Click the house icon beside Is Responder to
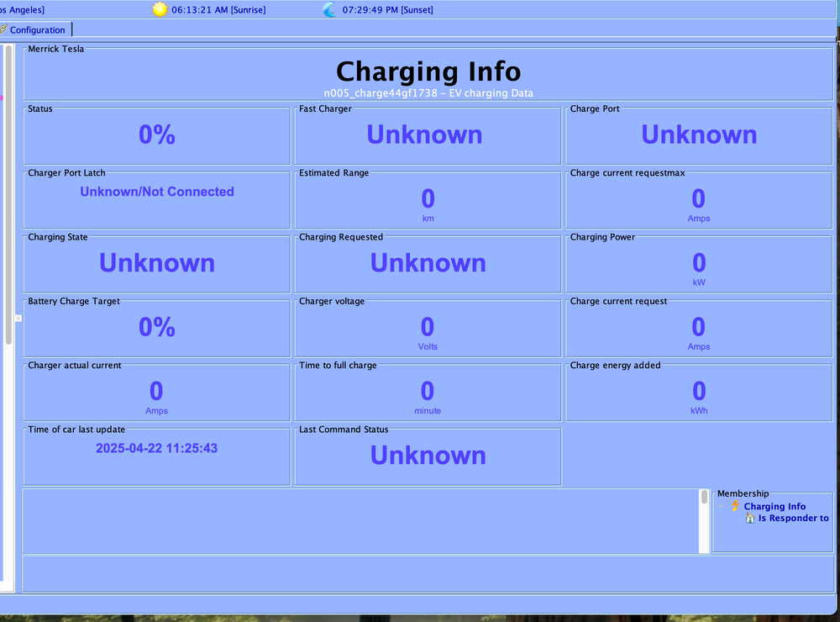This screenshot has width=840, height=622. (x=750, y=519)
